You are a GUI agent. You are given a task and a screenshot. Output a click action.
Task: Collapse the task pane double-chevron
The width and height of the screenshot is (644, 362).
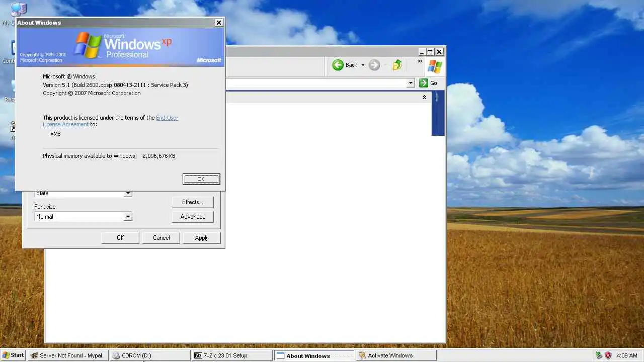tap(424, 98)
